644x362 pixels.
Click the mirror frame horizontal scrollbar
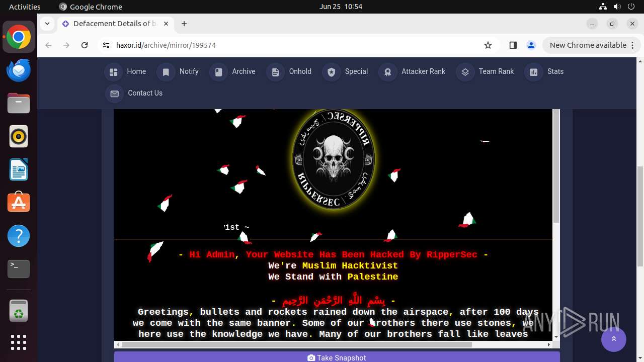297,345
